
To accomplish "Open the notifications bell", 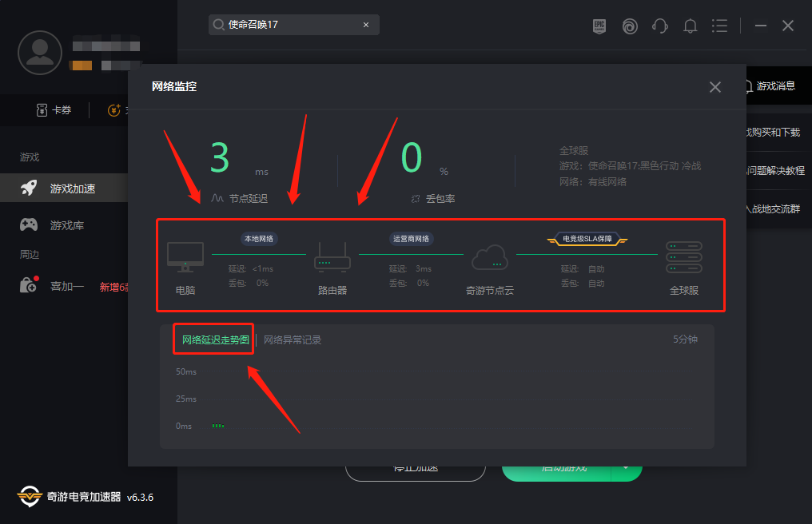I will 690,26.
